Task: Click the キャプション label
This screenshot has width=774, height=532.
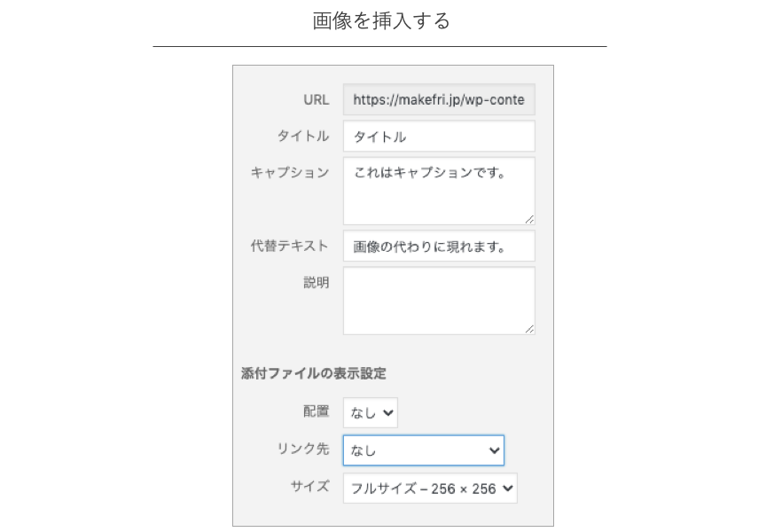Action: click(290, 172)
